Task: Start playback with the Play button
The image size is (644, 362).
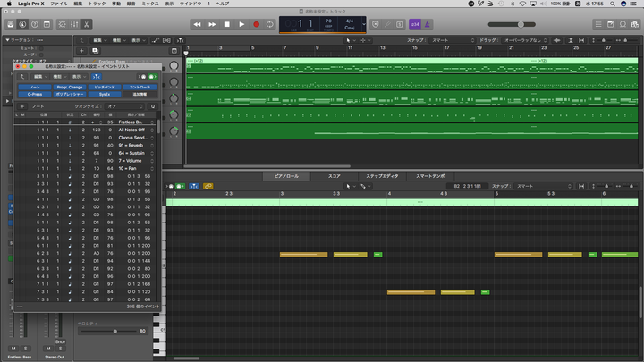Action: coord(241,25)
